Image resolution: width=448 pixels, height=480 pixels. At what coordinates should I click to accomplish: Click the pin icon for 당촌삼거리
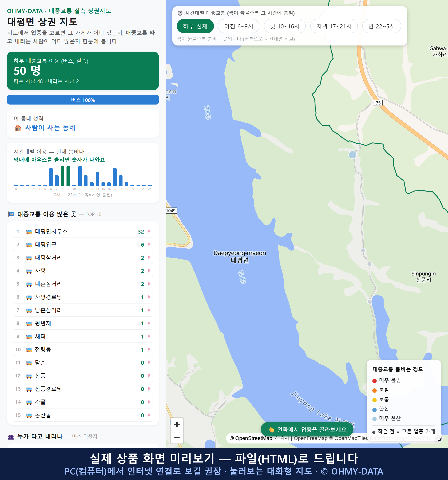(149, 311)
